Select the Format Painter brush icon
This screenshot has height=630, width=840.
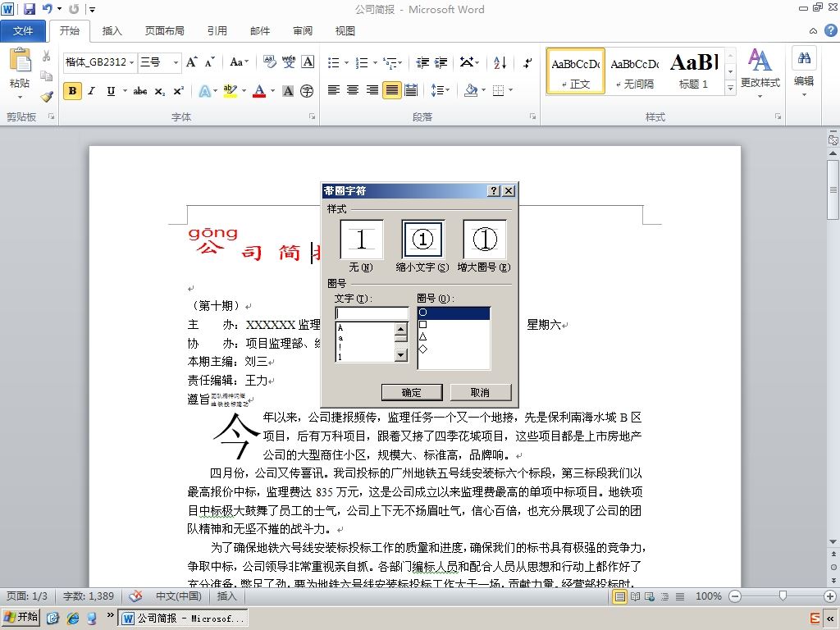[47, 97]
